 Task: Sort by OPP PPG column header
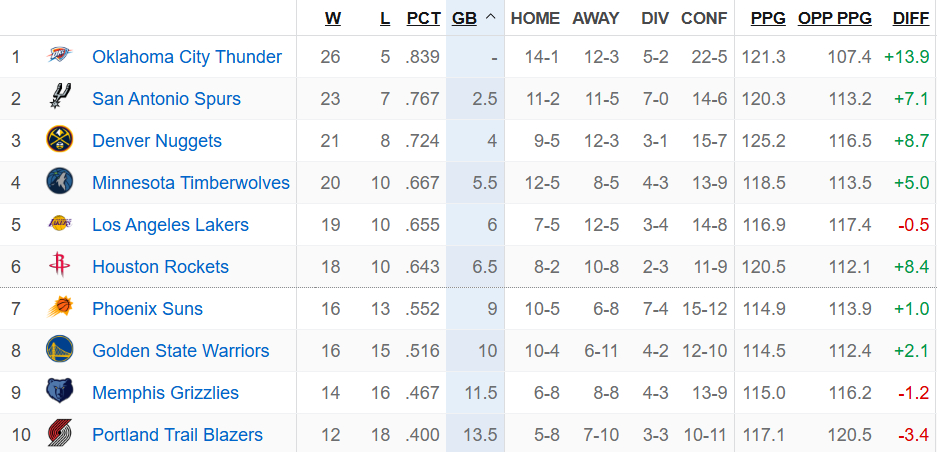coord(834,19)
